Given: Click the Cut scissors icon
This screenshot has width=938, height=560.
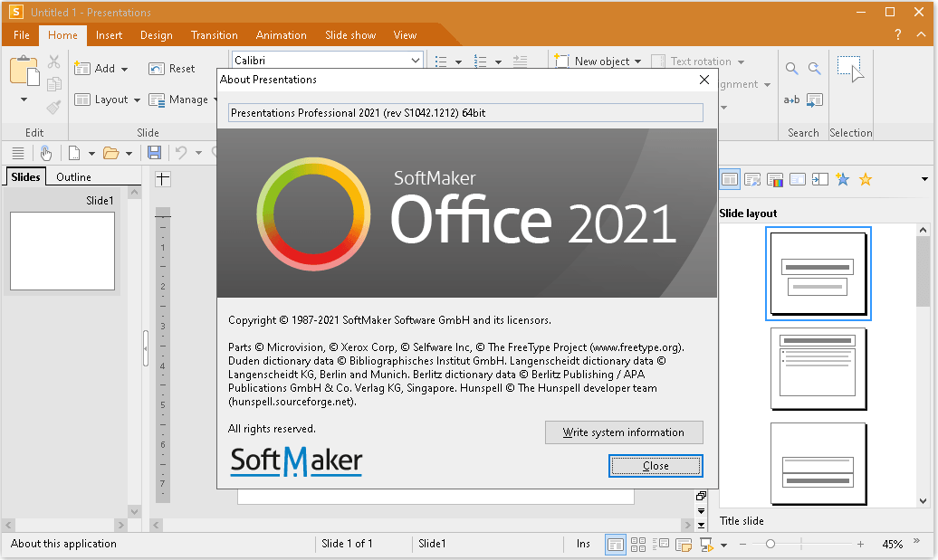Looking at the screenshot, I should pyautogui.click(x=53, y=62).
